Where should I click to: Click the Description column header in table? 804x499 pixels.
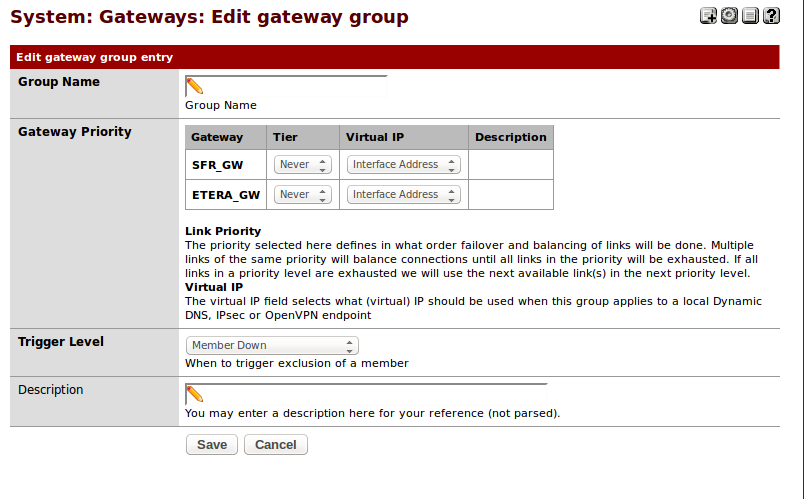point(510,138)
